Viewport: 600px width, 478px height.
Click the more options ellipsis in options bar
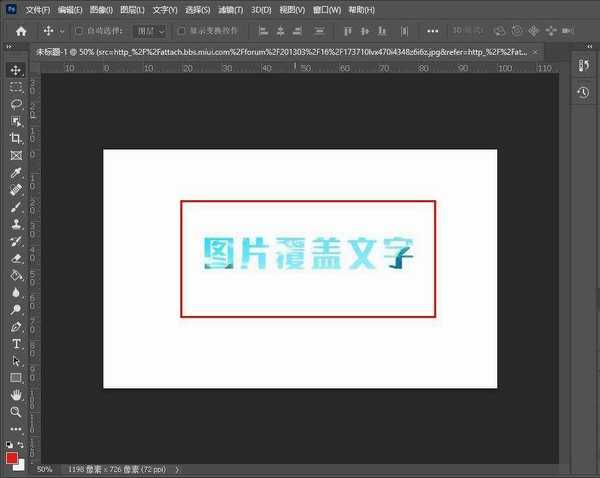point(433,31)
